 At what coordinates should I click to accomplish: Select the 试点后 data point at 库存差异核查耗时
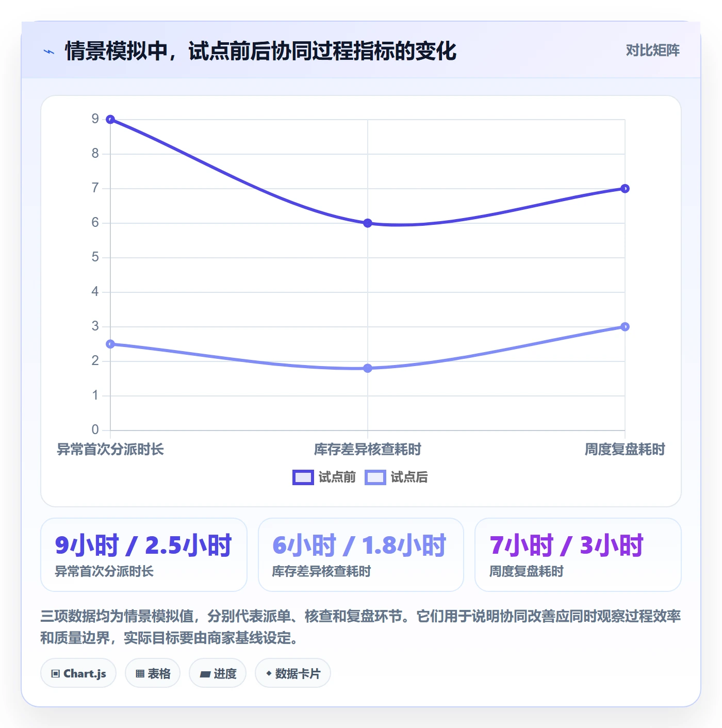[x=368, y=368]
